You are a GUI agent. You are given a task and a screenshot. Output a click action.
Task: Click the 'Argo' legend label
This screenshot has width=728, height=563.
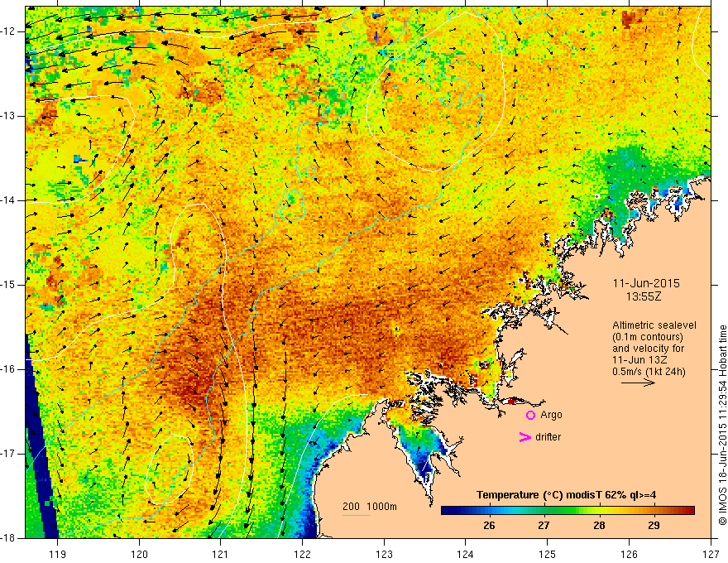click(x=551, y=416)
